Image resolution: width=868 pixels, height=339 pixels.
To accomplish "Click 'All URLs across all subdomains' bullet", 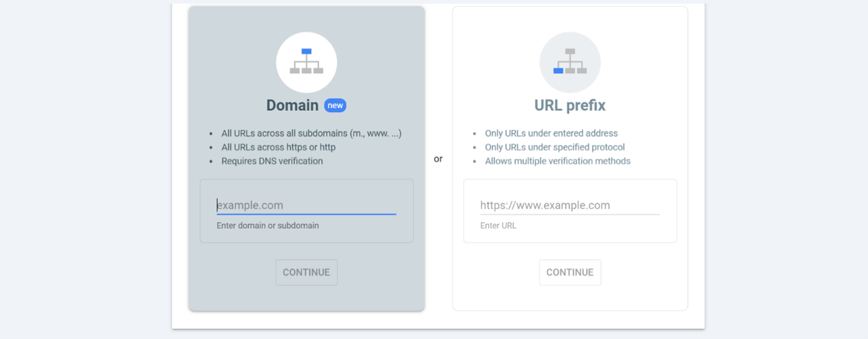I will [x=311, y=133].
